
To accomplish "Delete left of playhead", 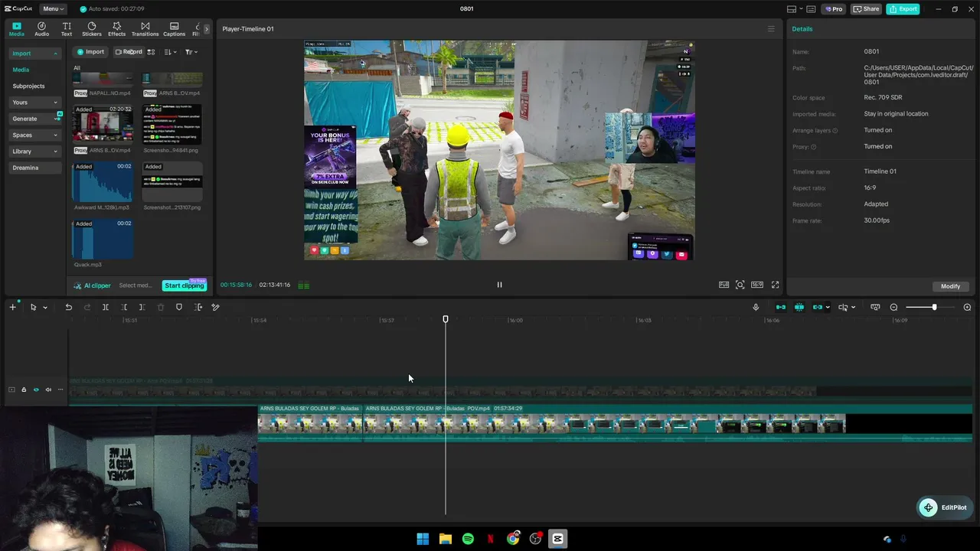I will click(124, 307).
